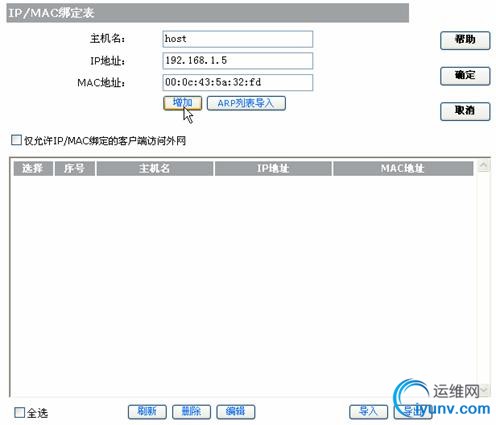Click the table scrollbar up arrow
The height and width of the screenshot is (425, 496).
pyautogui.click(x=484, y=166)
